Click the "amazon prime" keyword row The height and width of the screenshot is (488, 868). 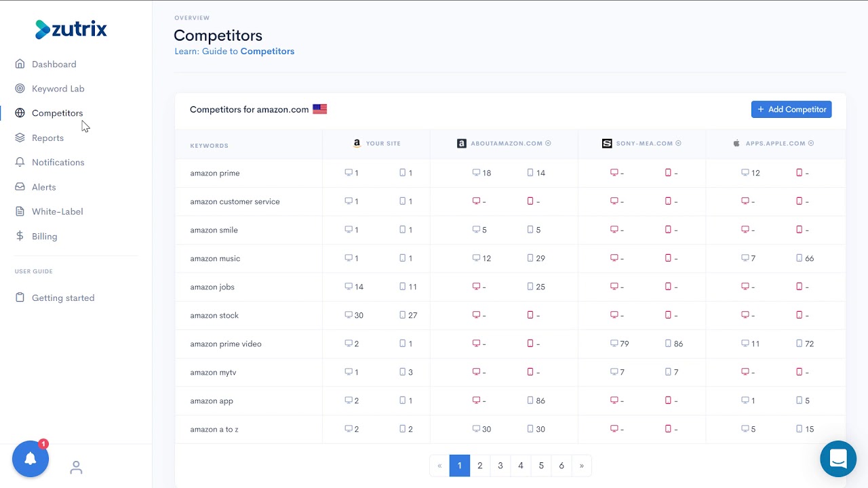(x=510, y=173)
